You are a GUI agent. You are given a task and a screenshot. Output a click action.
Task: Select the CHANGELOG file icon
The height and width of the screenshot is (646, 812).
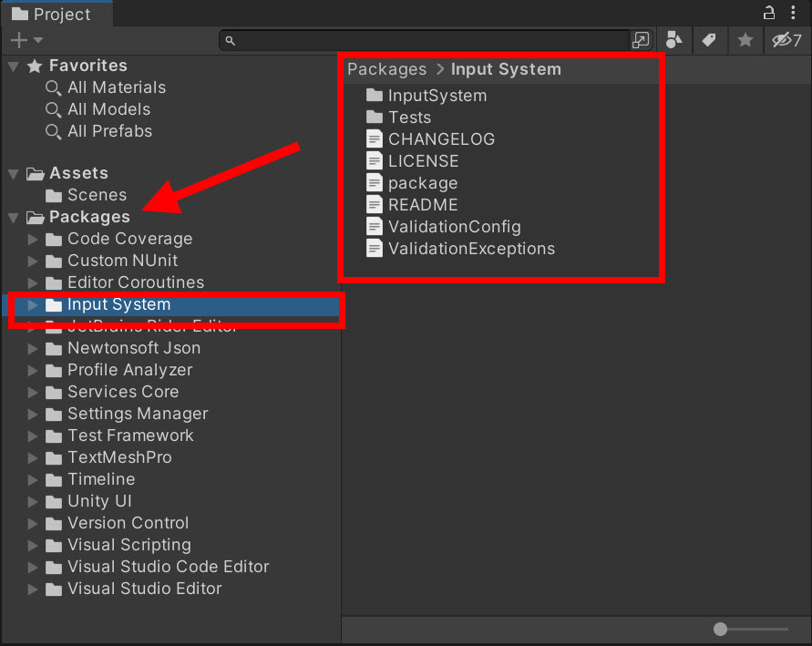374,138
